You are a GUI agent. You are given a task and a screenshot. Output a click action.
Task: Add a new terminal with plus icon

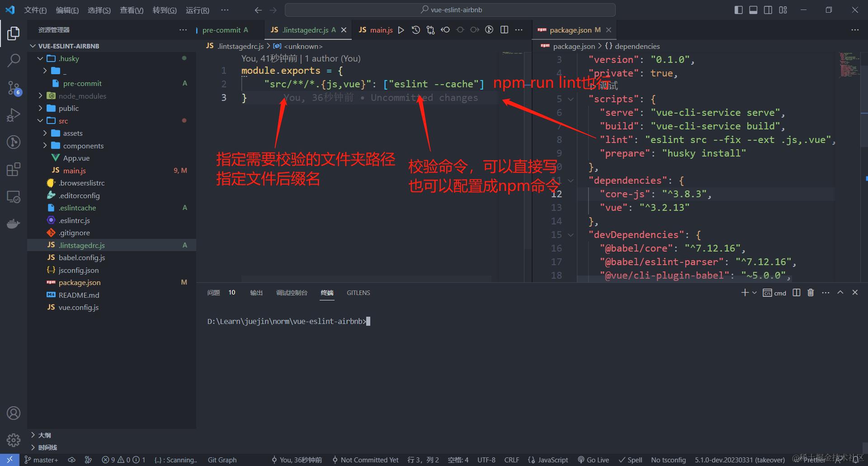[745, 293]
